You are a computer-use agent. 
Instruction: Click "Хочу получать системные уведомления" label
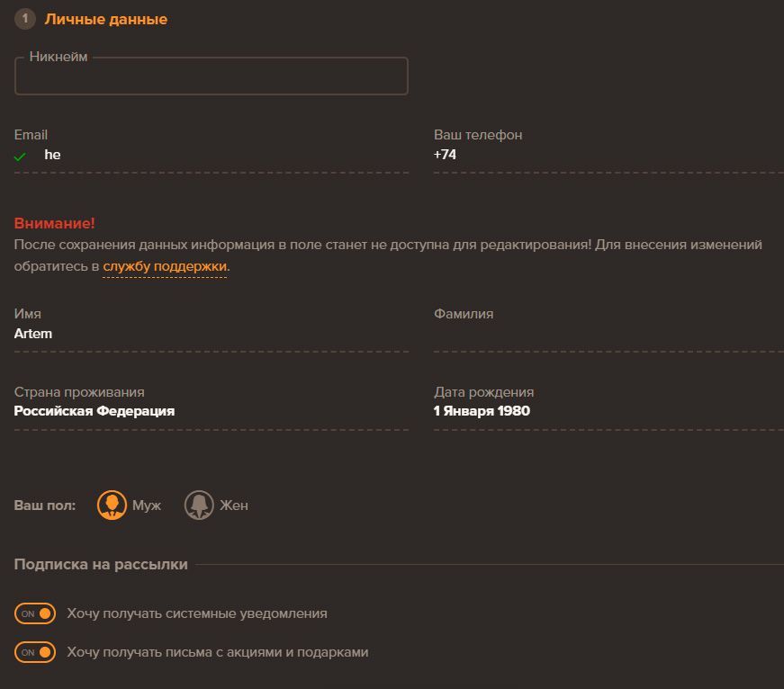pyautogui.click(x=197, y=613)
